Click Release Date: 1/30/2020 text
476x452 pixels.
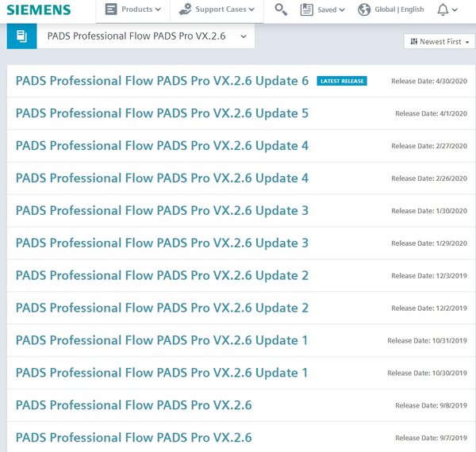[x=429, y=211]
